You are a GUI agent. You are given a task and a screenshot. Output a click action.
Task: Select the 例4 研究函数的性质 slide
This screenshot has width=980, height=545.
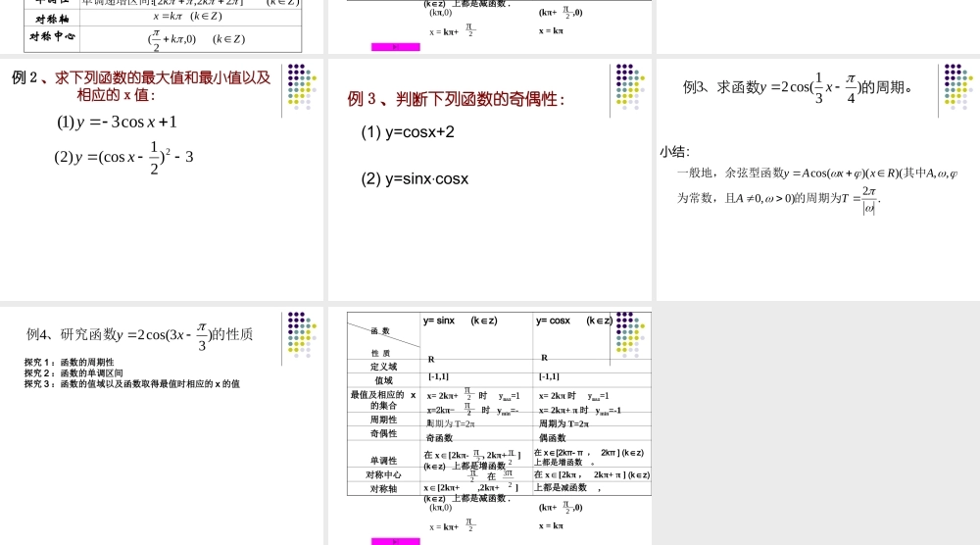click(x=162, y=425)
